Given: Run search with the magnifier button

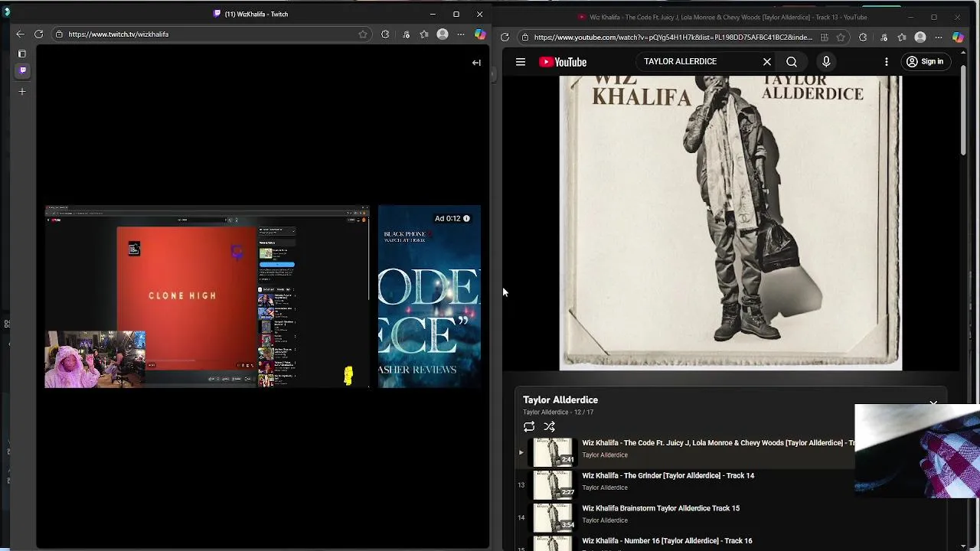Looking at the screenshot, I should [x=792, y=61].
